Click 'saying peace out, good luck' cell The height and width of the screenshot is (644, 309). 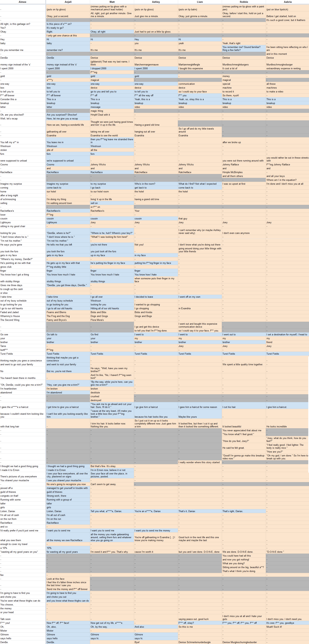(x=200, y=618)
